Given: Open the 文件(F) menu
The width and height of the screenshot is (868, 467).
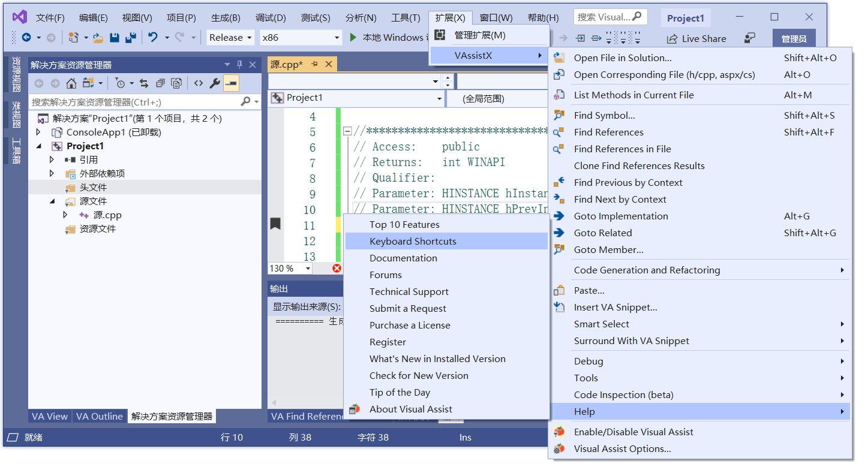Looking at the screenshot, I should click(50, 18).
